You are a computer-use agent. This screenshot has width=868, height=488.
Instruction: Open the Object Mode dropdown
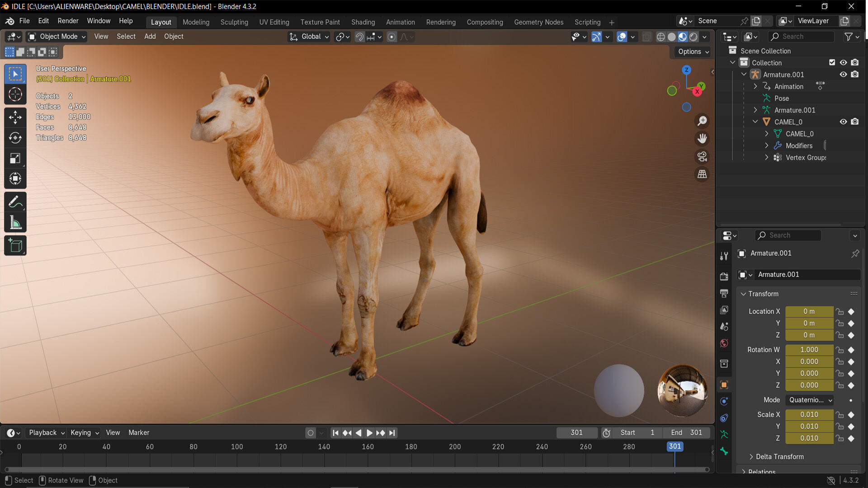(x=57, y=37)
